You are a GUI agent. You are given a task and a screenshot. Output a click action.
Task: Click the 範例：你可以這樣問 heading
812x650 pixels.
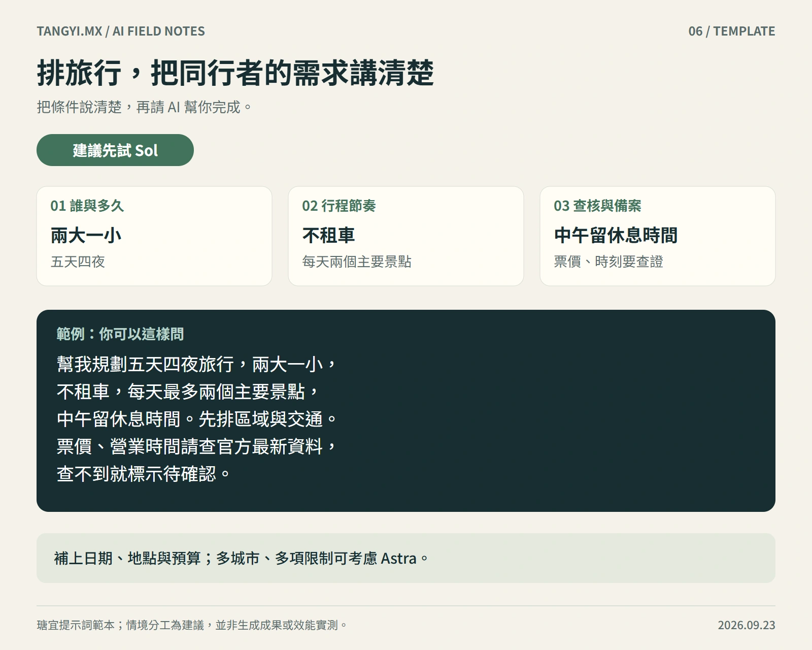coord(120,334)
